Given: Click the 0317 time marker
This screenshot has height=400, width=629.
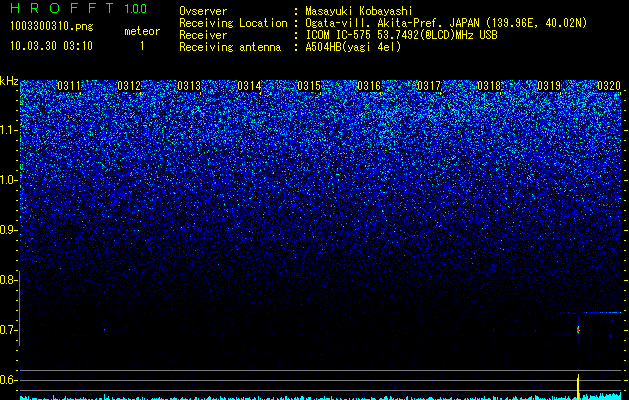Looking at the screenshot, I should pos(429,86).
